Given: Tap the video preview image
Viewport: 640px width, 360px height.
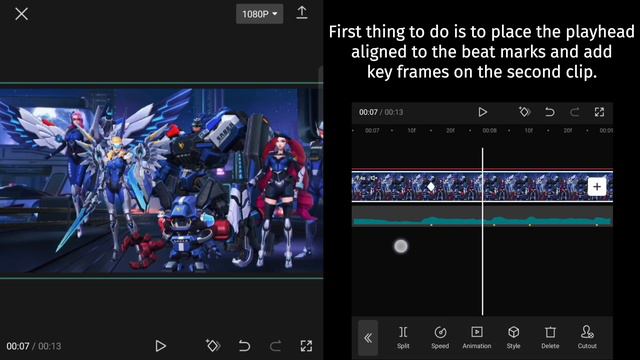Looking at the screenshot, I should 162,181.
